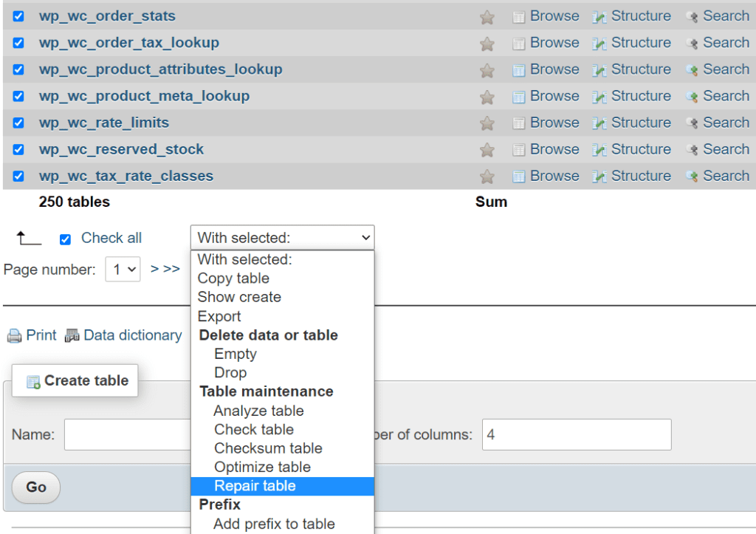Favorite the wp_wc_order_tax_lookup table

(x=487, y=42)
